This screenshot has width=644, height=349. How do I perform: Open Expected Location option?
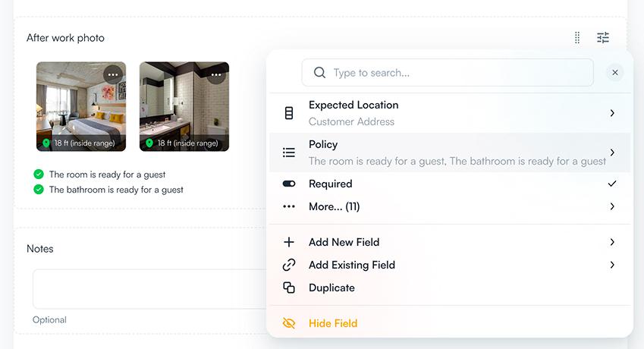pyautogui.click(x=450, y=113)
